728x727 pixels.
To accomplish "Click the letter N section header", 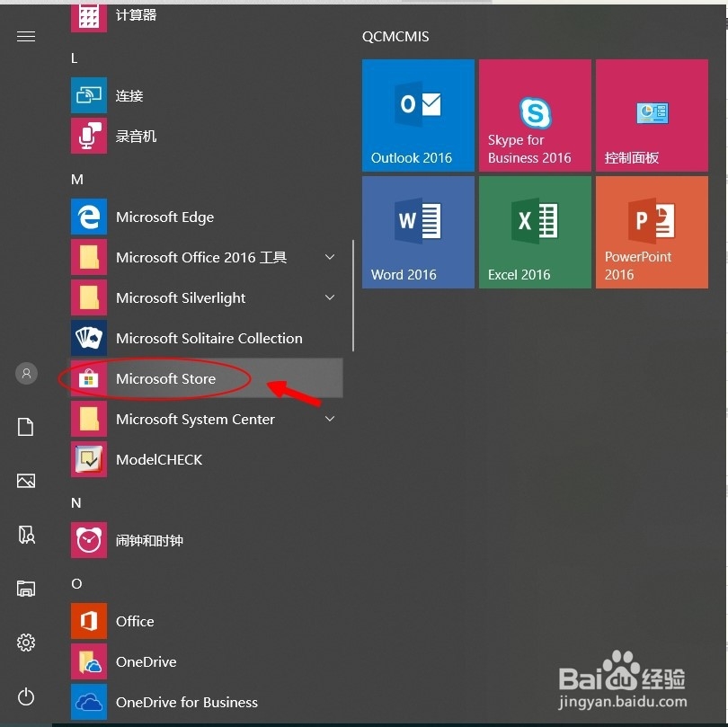I will [x=76, y=502].
